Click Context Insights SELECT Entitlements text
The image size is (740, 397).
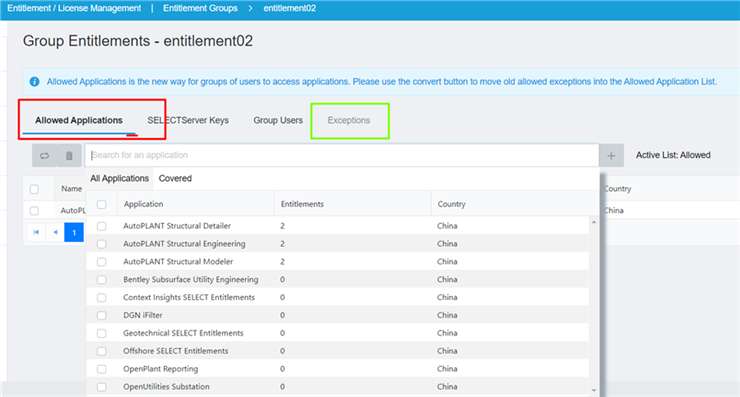[189, 297]
